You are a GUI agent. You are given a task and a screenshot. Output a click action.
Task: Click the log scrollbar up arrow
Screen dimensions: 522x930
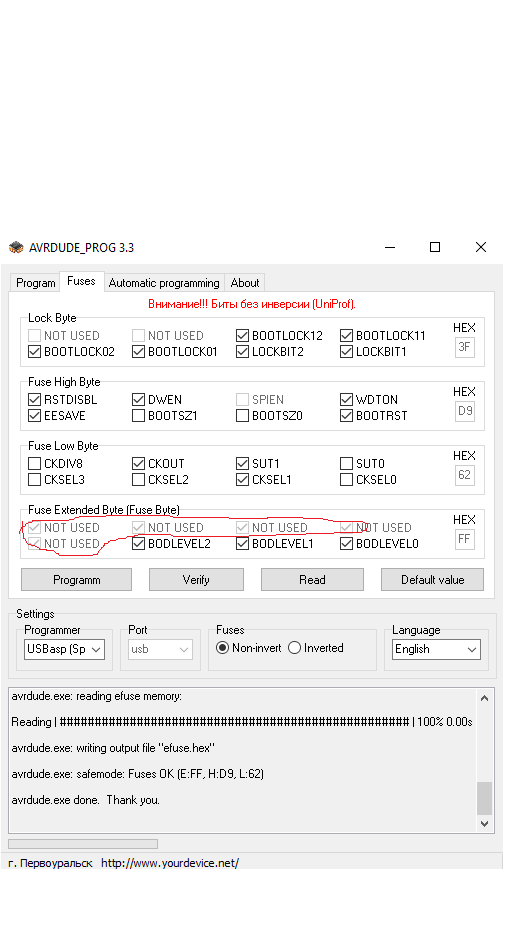485,698
